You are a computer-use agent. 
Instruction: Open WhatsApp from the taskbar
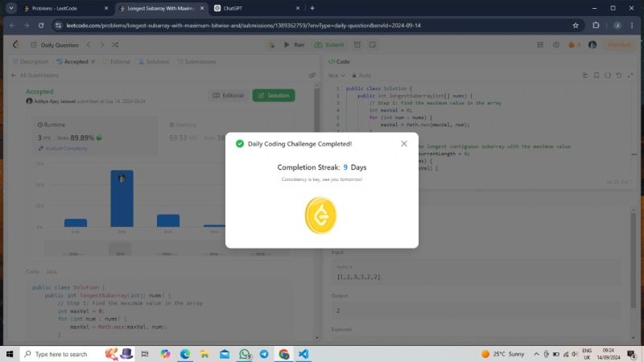click(x=245, y=354)
